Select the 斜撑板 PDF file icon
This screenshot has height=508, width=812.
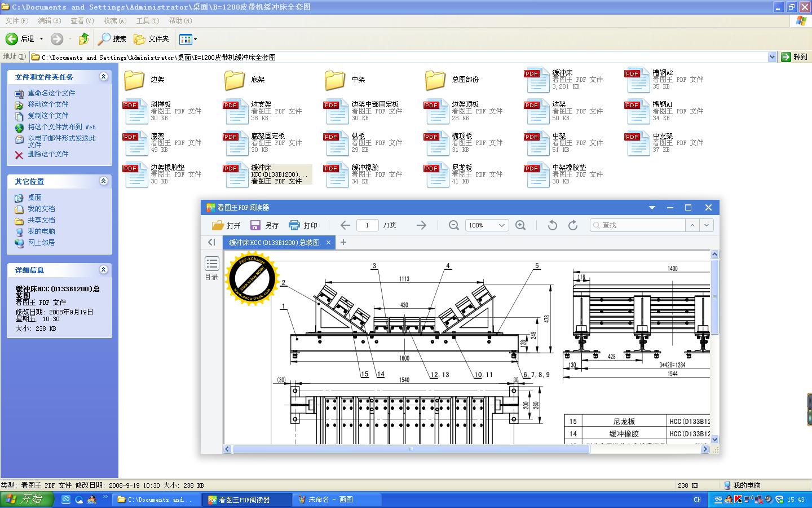tap(135, 112)
